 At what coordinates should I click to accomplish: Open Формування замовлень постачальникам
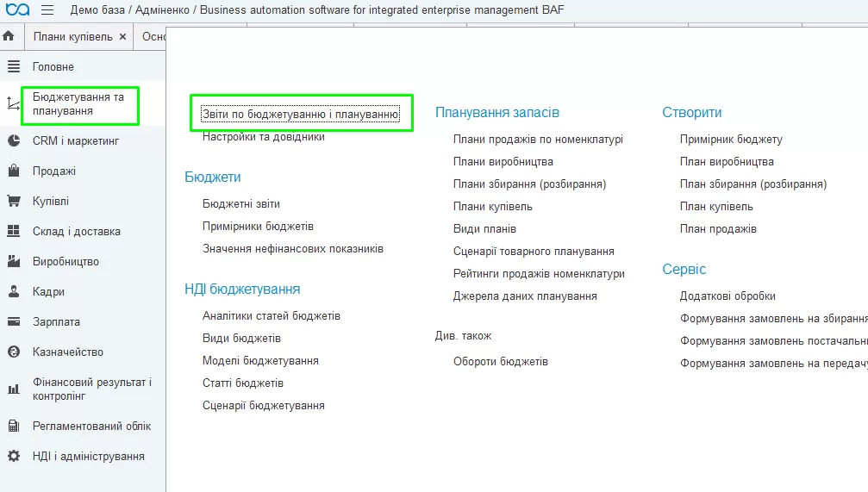tap(774, 341)
